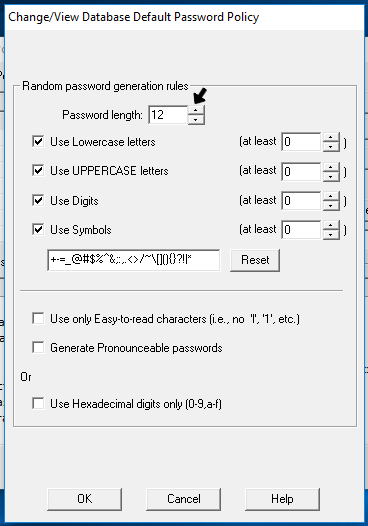Decrement the minimum lowercase letters count
Image resolution: width=368 pixels, height=526 pixels.
(x=331, y=147)
